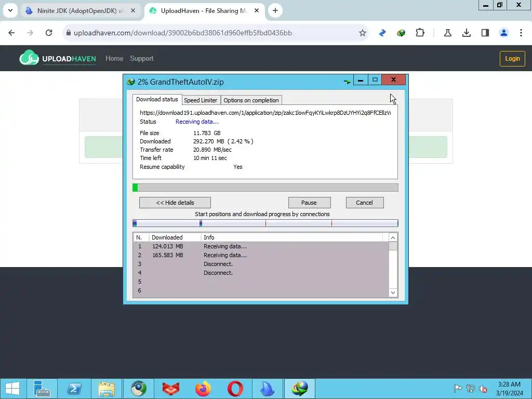Click Hide details button

coord(175,203)
